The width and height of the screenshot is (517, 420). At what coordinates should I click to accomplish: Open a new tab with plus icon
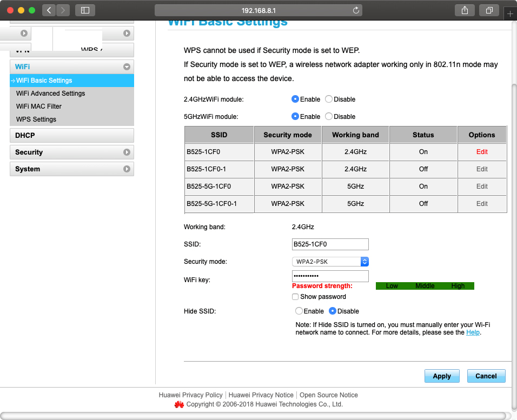tap(510, 14)
